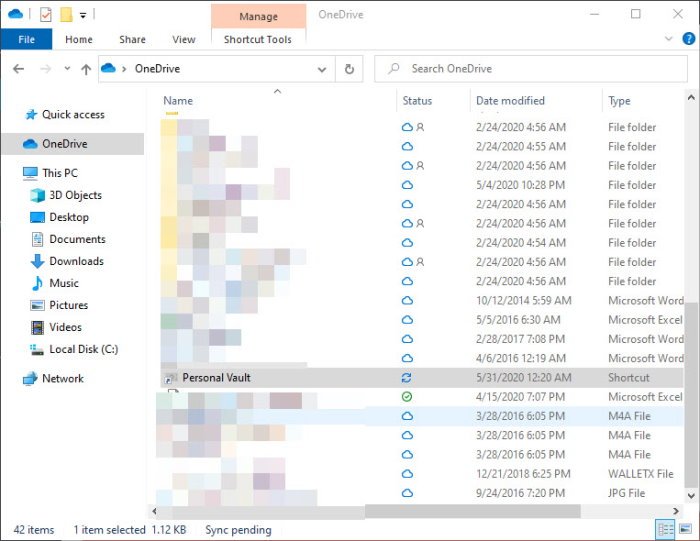Switch to the Share ribbon tab
This screenshot has height=541, width=700.
pos(132,39)
